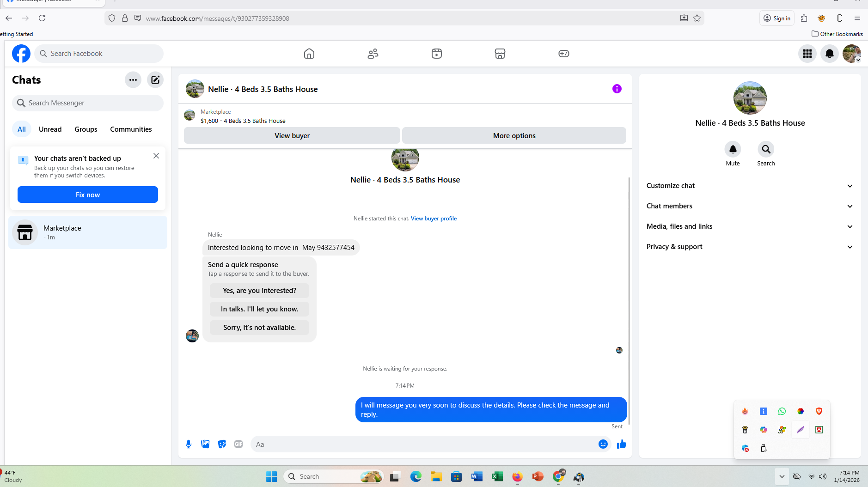Collapse the hidden tray icons chevron
868x487 pixels.
tap(782, 476)
